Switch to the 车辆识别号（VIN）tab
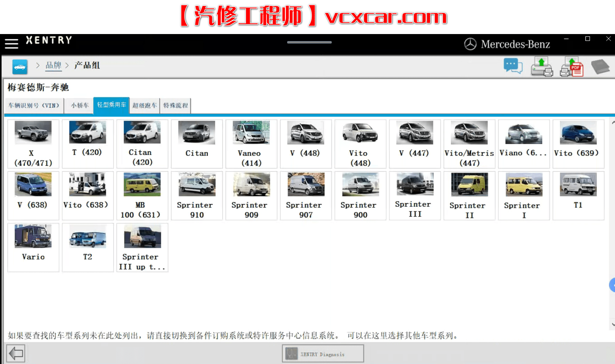Image resolution: width=615 pixels, height=364 pixels. coord(34,105)
